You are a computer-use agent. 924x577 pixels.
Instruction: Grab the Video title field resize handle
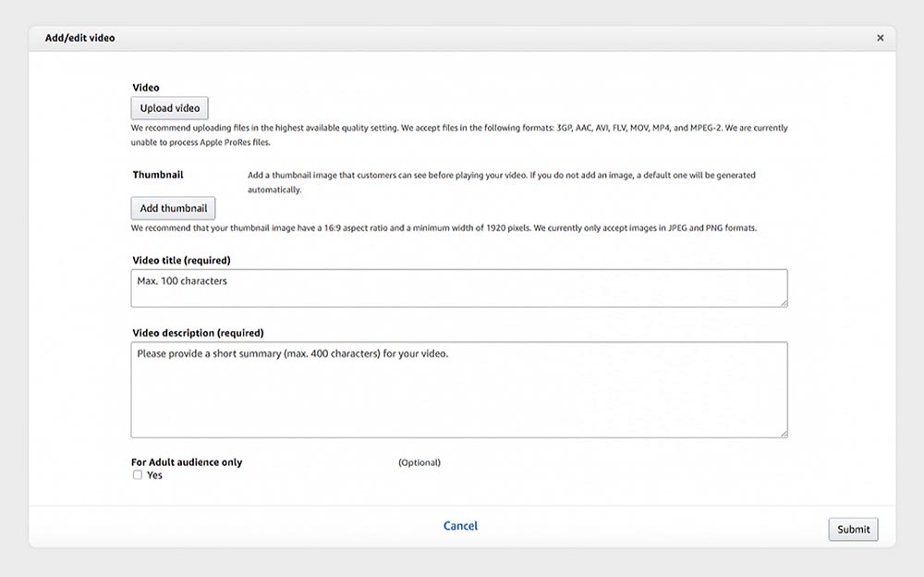(x=784, y=302)
